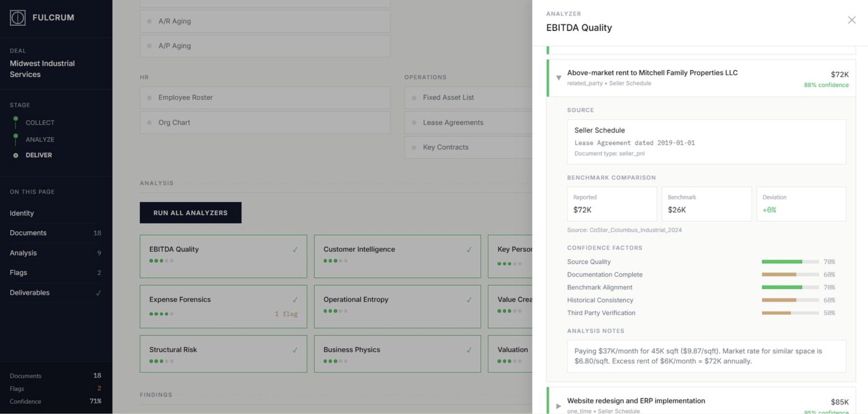Click the Documentation Complete confidence bar

click(790, 275)
